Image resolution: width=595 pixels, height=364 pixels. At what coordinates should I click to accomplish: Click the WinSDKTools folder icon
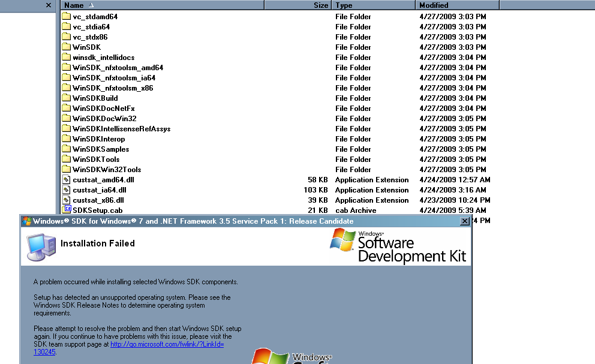pyautogui.click(x=67, y=159)
